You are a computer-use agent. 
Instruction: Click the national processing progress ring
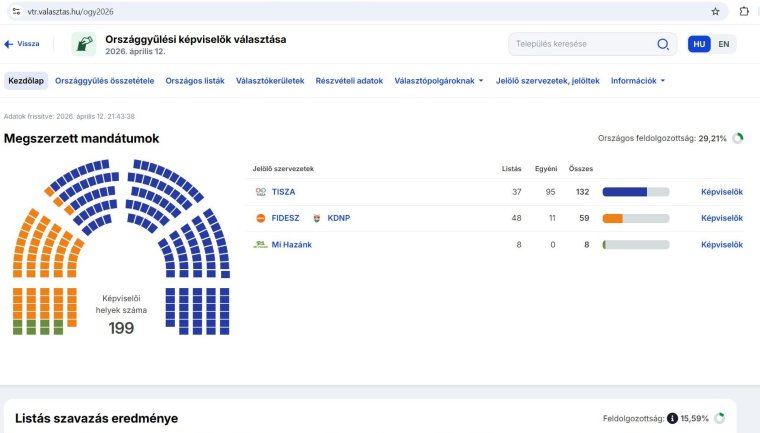[x=738, y=138]
